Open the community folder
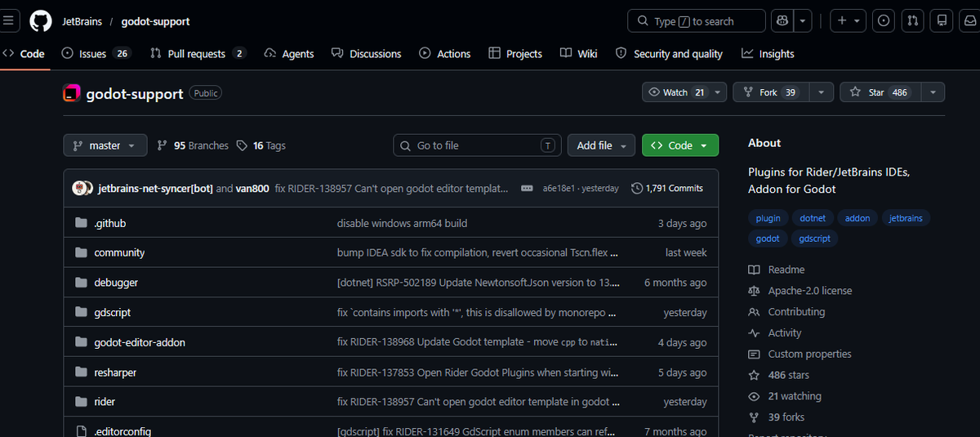 pyautogui.click(x=119, y=252)
